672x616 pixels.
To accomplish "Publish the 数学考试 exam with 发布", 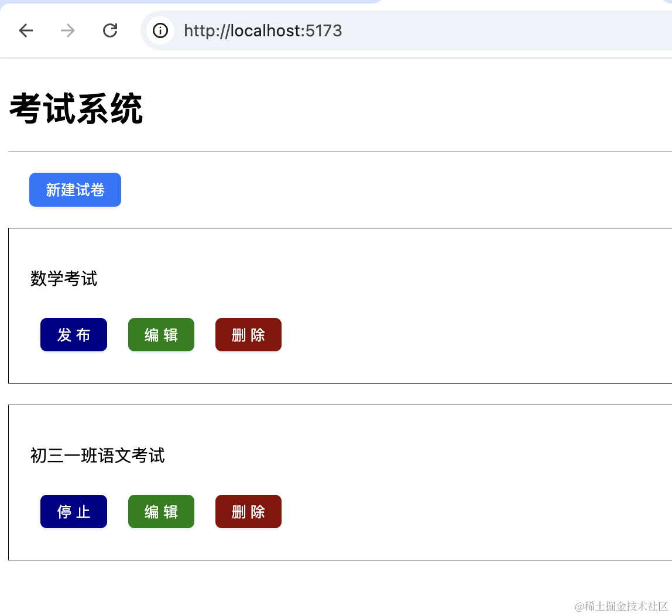I will (74, 335).
